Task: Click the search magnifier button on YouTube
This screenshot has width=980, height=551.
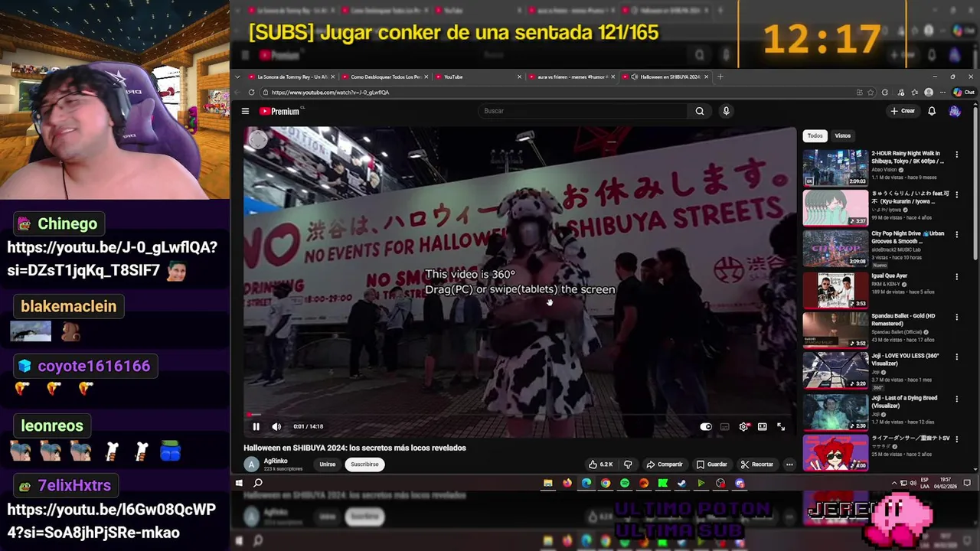Action: (x=699, y=111)
